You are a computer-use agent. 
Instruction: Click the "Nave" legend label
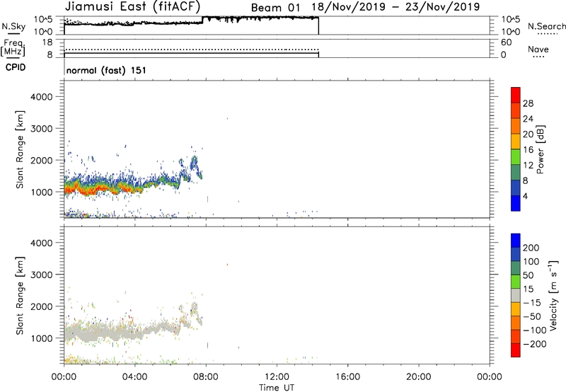(x=538, y=50)
